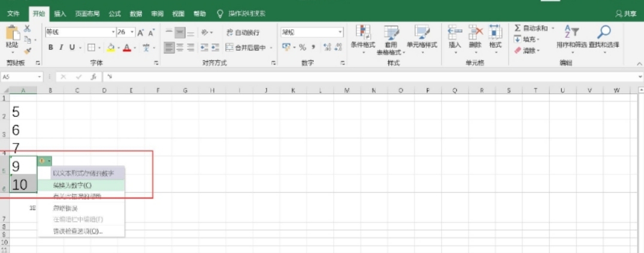Click the Increase Font Size icon
This screenshot has width=644, height=253.
(140, 32)
